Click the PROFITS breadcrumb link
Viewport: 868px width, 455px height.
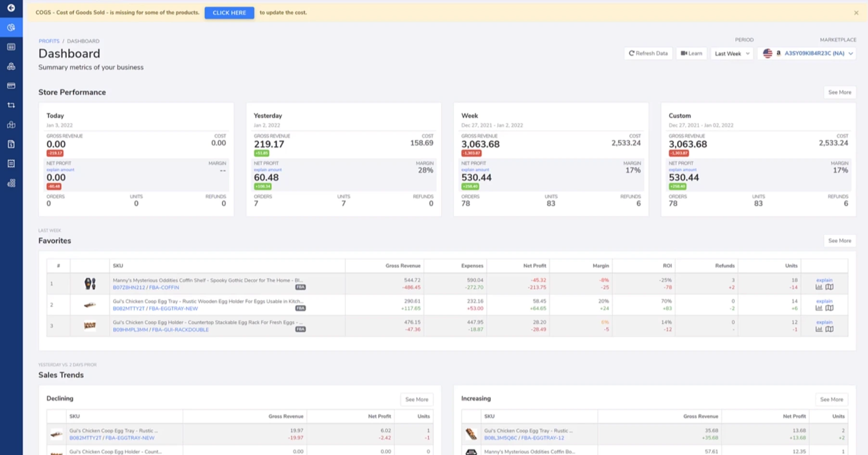tap(49, 41)
